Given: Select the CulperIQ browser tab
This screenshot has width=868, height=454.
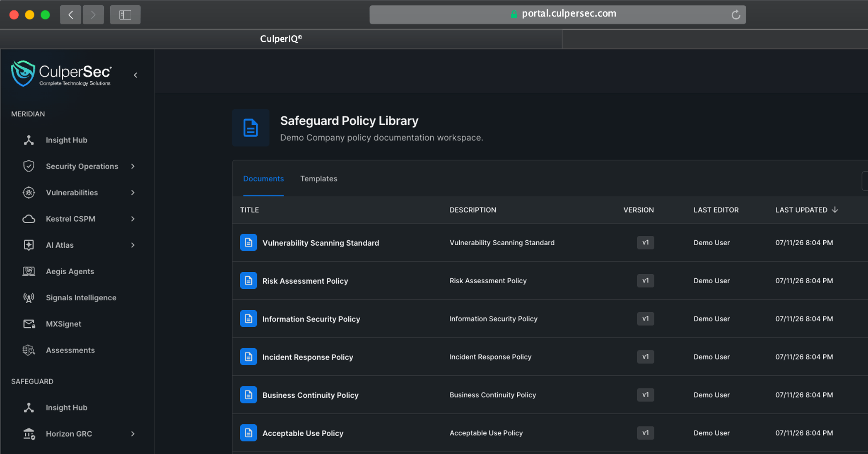Looking at the screenshot, I should (x=281, y=39).
